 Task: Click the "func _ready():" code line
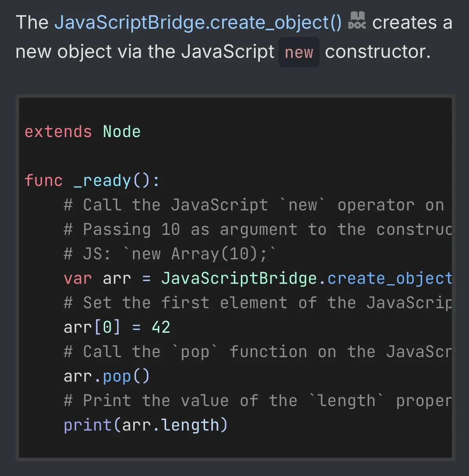(92, 181)
